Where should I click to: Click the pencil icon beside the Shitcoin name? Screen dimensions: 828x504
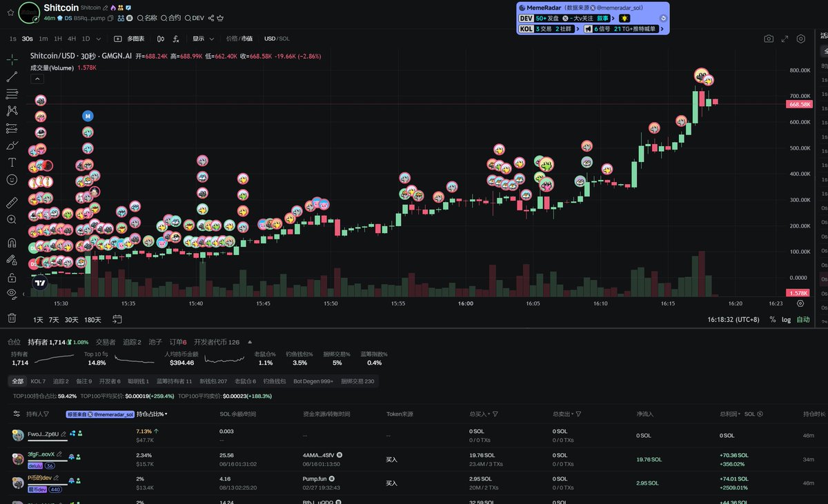(x=106, y=8)
